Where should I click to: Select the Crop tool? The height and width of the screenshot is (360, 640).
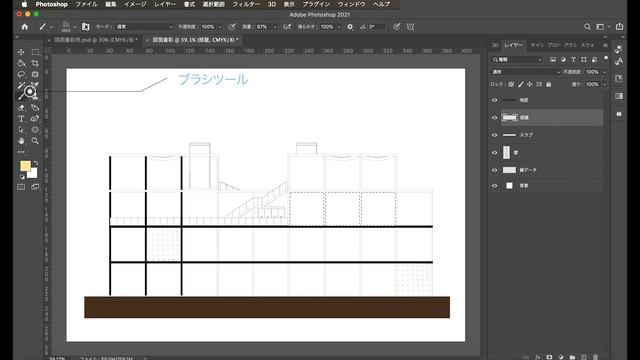click(36, 63)
